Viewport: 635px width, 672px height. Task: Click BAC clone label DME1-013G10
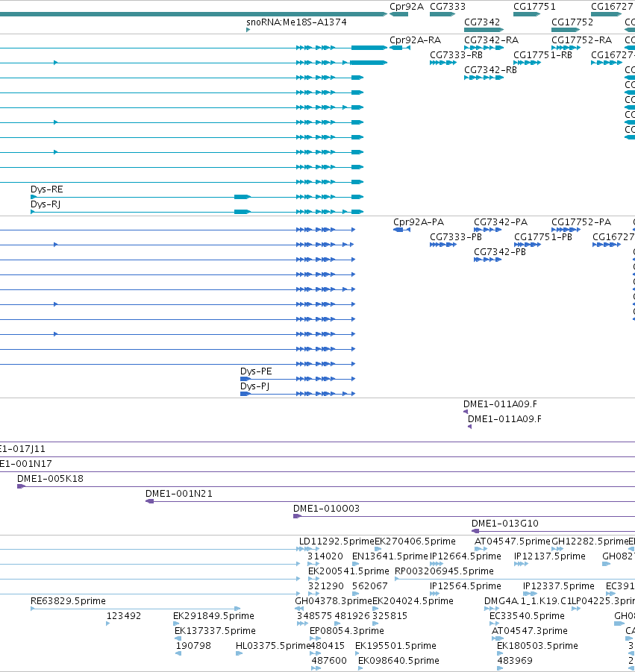tap(504, 524)
